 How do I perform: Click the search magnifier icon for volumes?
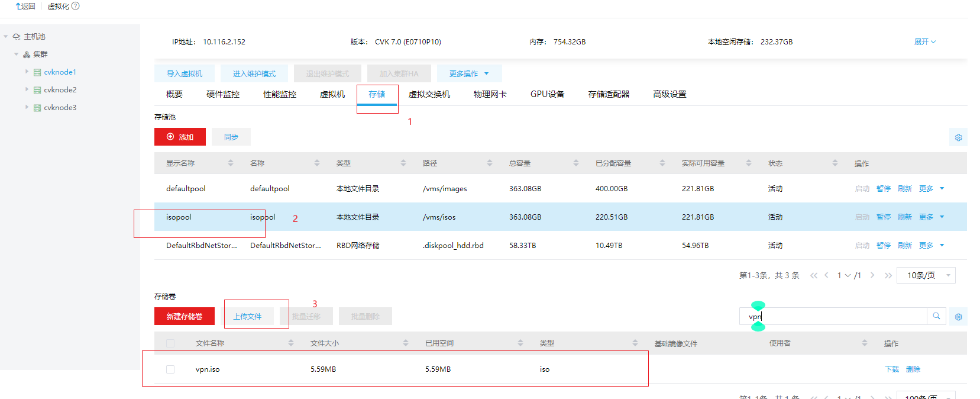tap(936, 316)
